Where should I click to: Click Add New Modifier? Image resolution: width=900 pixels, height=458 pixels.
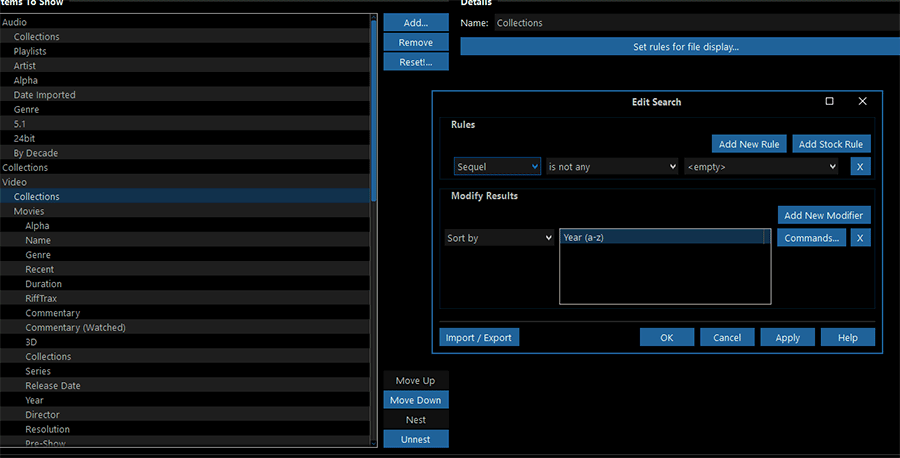[824, 215]
